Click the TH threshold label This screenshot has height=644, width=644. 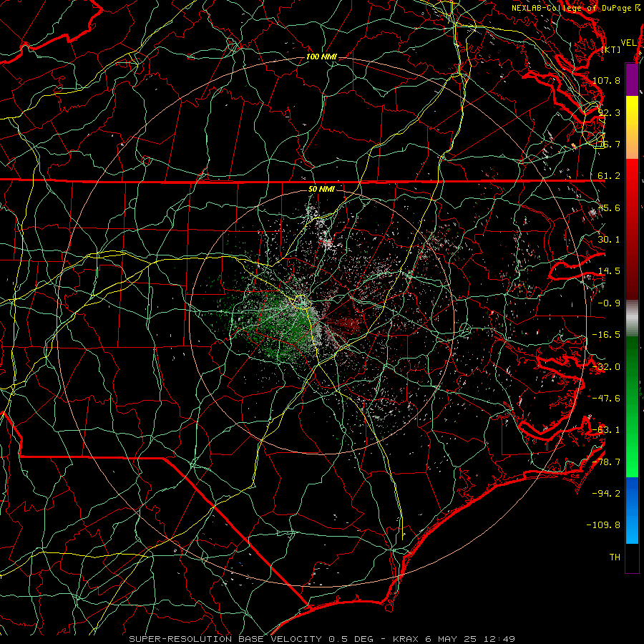pos(615,557)
